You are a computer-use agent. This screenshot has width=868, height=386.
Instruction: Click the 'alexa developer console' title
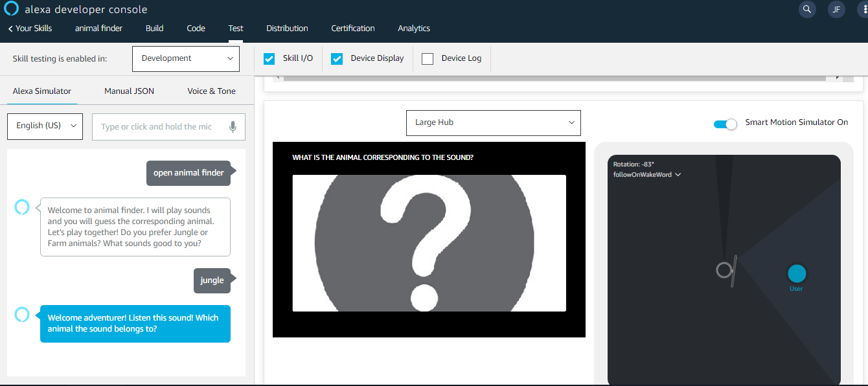tap(86, 10)
